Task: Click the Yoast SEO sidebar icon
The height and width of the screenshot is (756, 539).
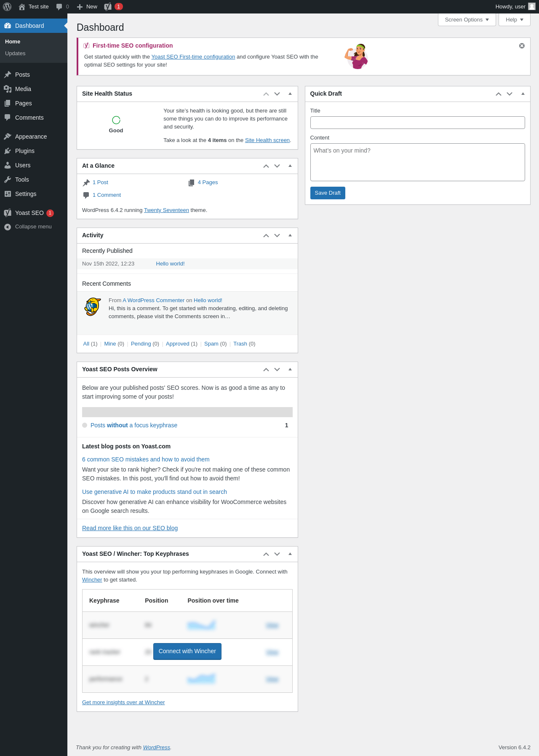Action: [8, 213]
